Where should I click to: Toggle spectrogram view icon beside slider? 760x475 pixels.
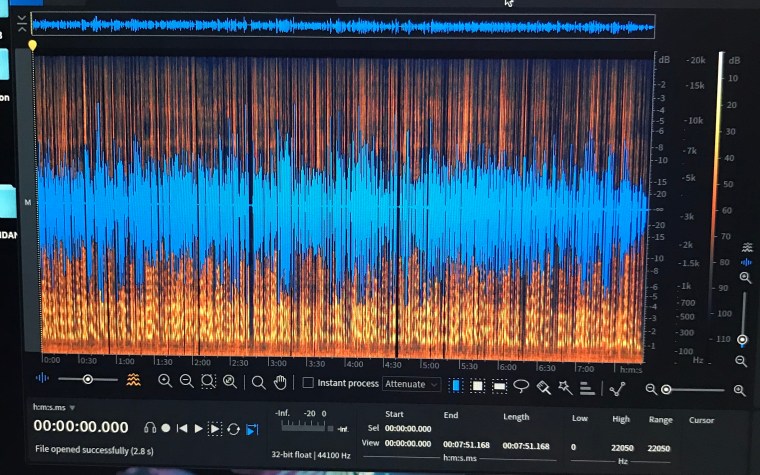(133, 380)
